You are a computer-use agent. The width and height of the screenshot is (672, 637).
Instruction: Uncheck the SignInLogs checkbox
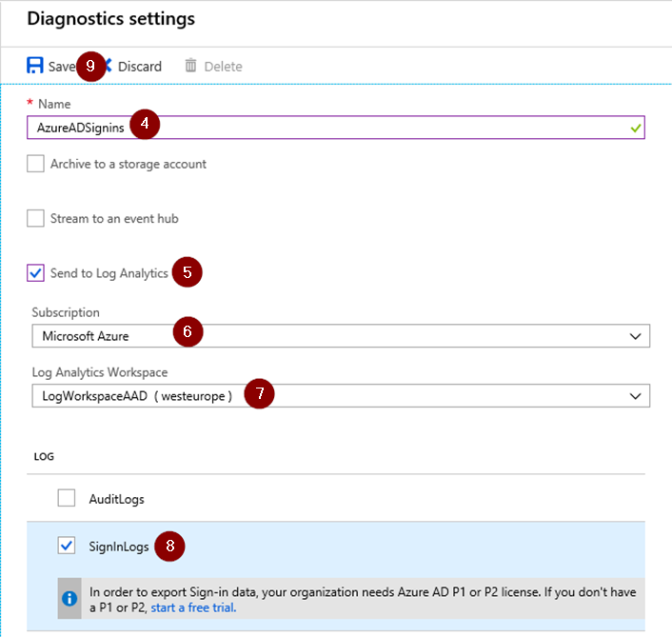point(67,546)
